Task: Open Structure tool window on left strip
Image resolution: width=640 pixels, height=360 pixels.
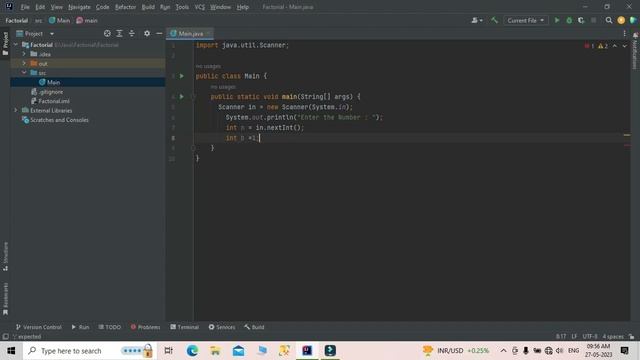Action: click(x=5, y=256)
